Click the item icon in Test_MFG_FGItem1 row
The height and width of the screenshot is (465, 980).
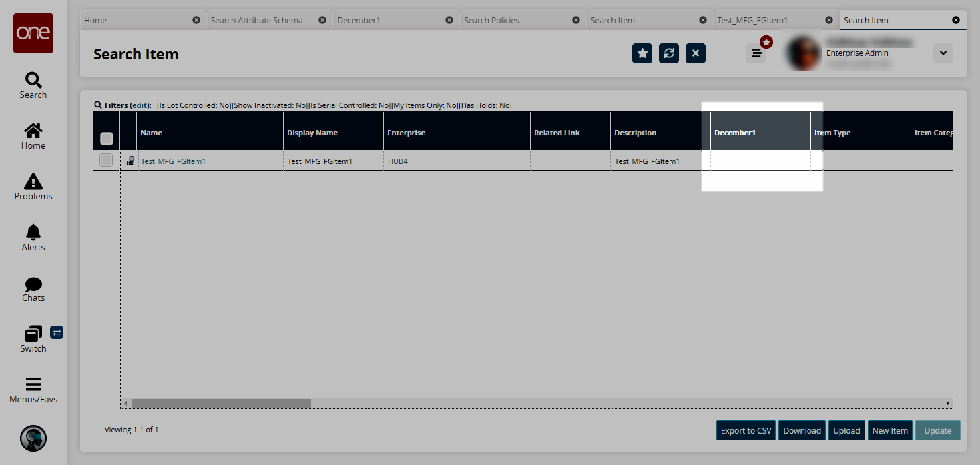coord(130,161)
